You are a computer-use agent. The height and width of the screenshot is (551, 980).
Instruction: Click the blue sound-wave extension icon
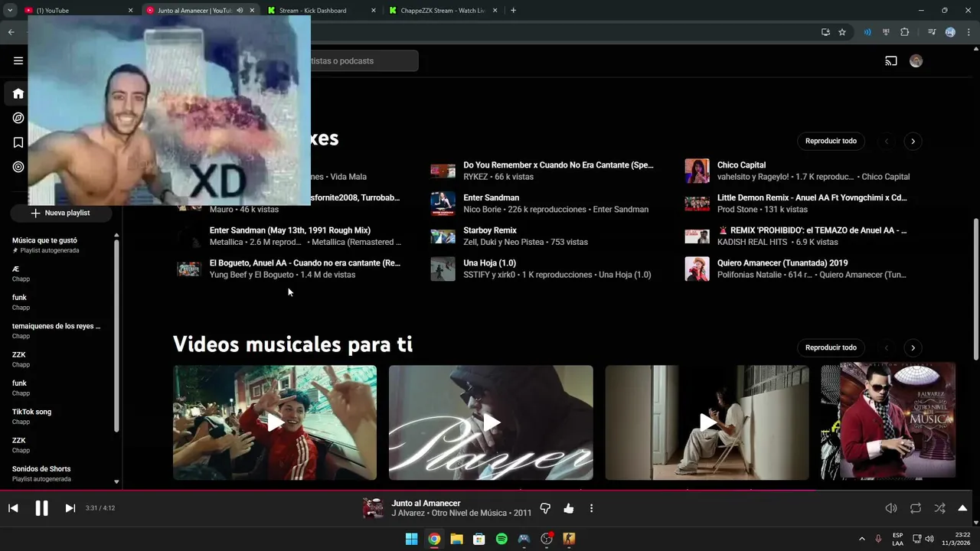tap(867, 32)
